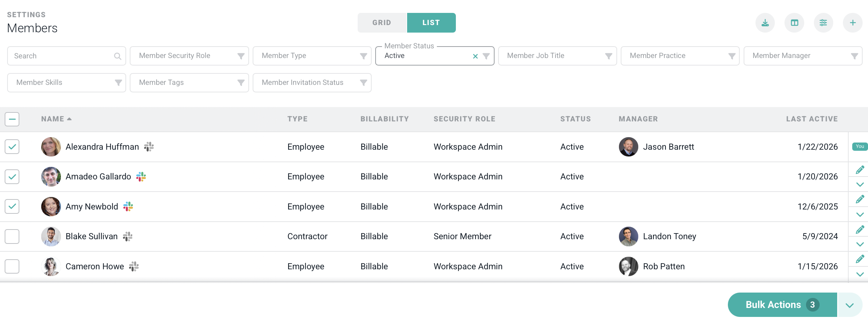The height and width of the screenshot is (323, 868).
Task: Select the List view tab
Action: click(431, 23)
